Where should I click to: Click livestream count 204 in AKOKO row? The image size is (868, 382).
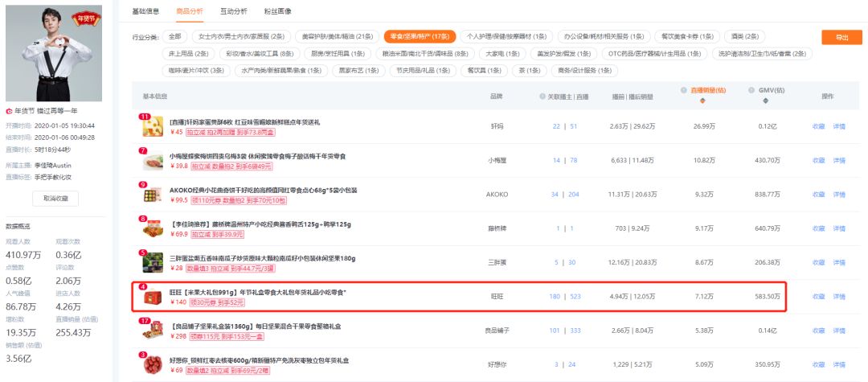(574, 195)
